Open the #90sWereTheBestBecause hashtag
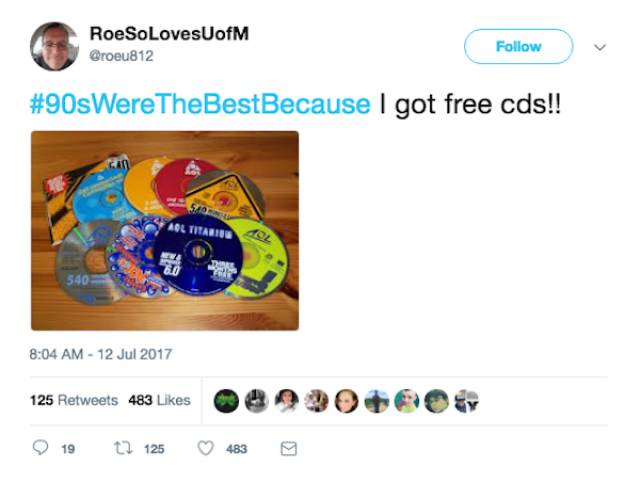 (x=200, y=104)
